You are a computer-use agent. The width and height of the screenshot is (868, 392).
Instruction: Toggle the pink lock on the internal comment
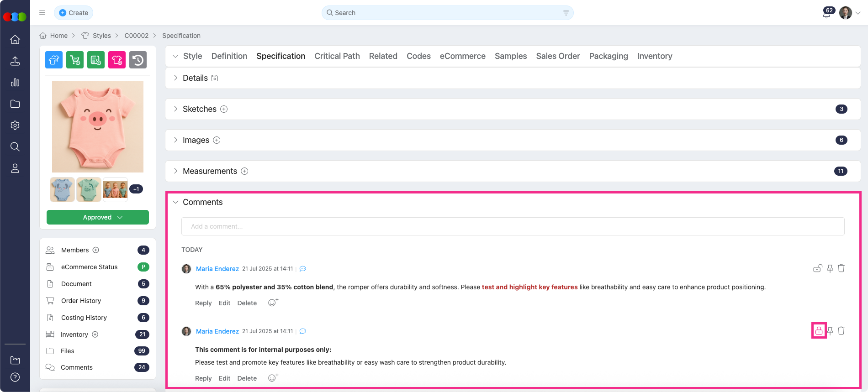(819, 331)
